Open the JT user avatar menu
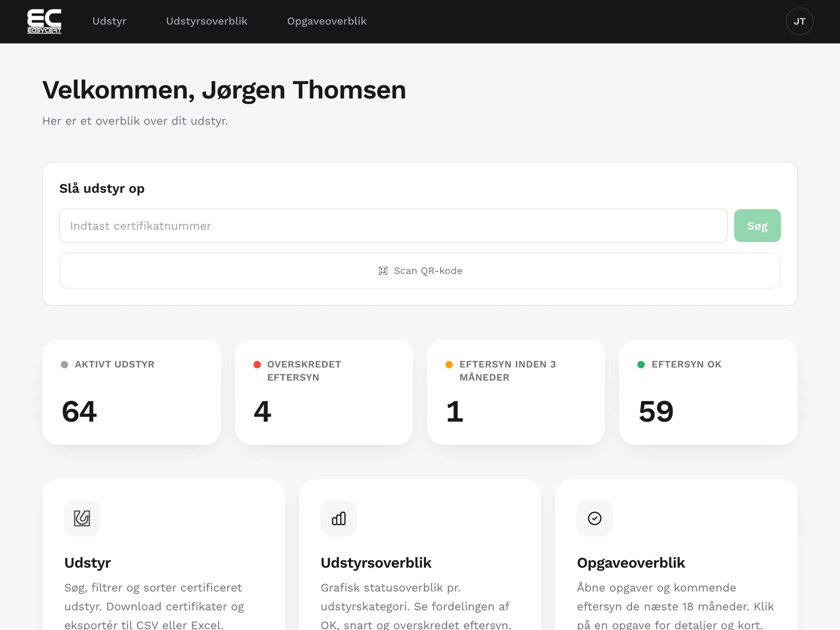The image size is (840, 630). tap(799, 22)
